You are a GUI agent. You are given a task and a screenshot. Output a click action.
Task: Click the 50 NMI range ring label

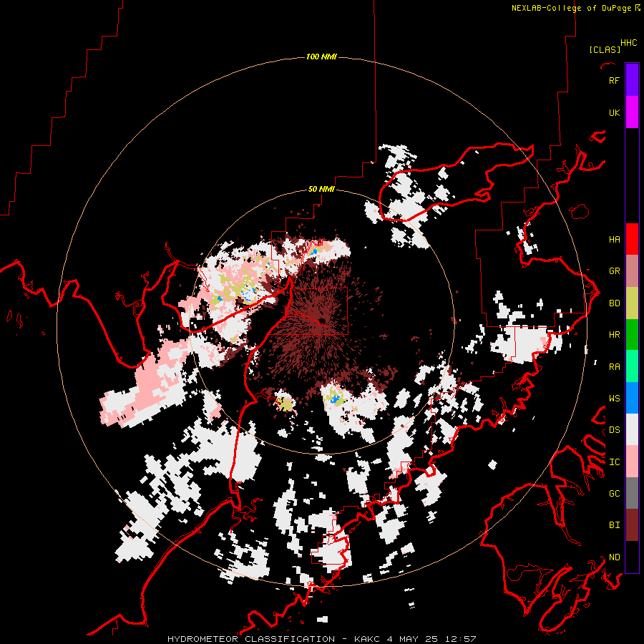tap(321, 189)
